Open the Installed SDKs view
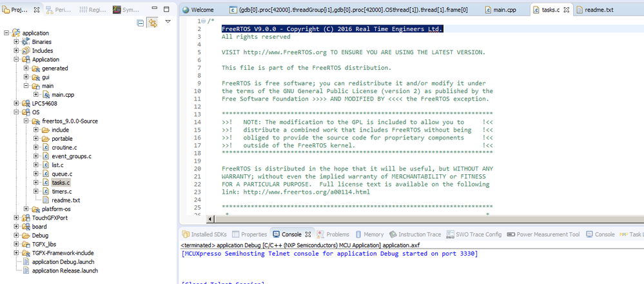The image size is (644, 284). (204, 234)
